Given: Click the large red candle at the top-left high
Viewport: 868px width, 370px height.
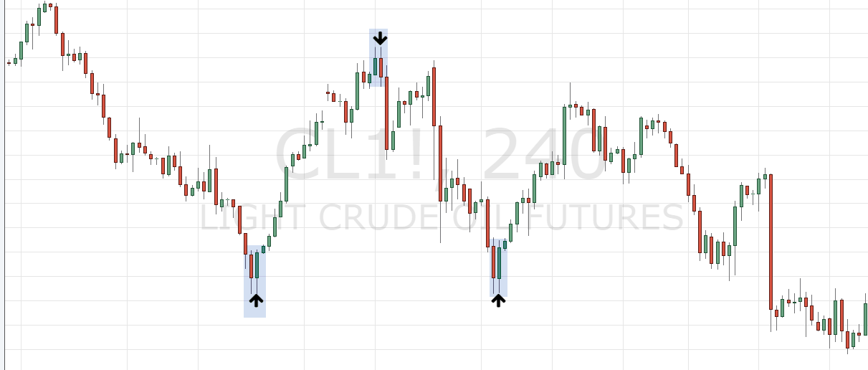Looking at the screenshot, I should click(x=56, y=20).
